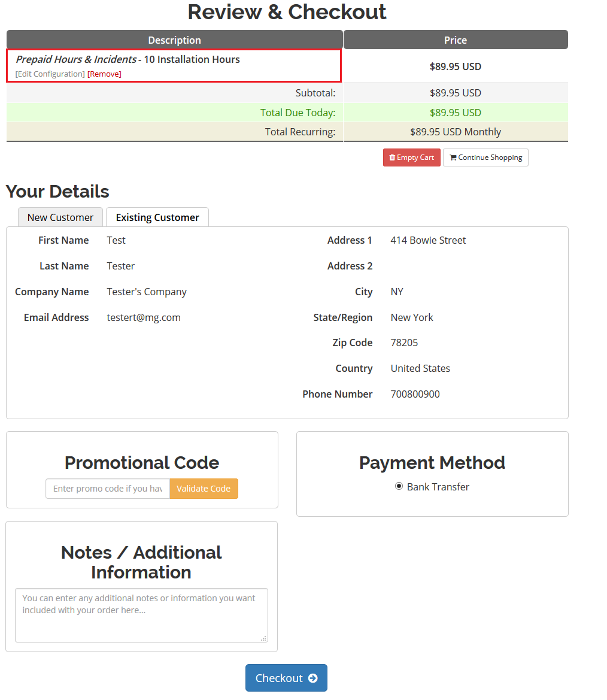Image resolution: width=607 pixels, height=700 pixels.
Task: Click the Notes / Additional Information heading
Action: coord(141,562)
